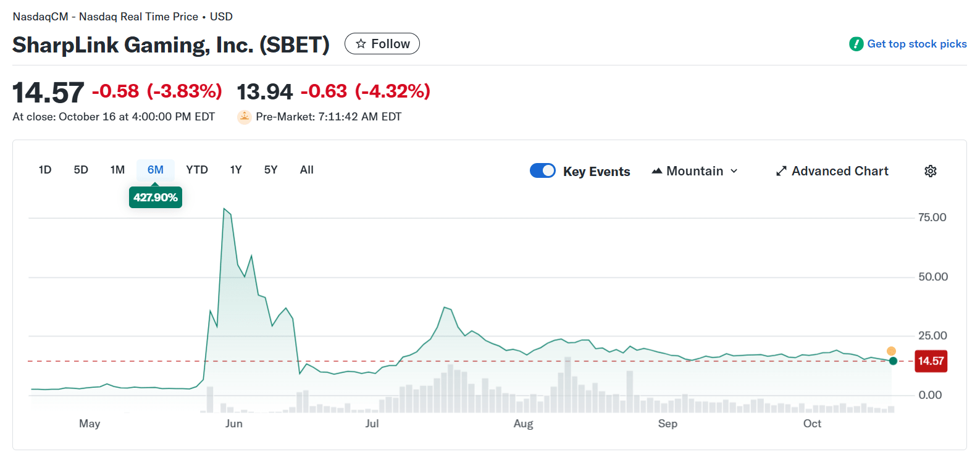980x457 pixels.
Task: Open chart settings gear icon
Action: tap(931, 171)
